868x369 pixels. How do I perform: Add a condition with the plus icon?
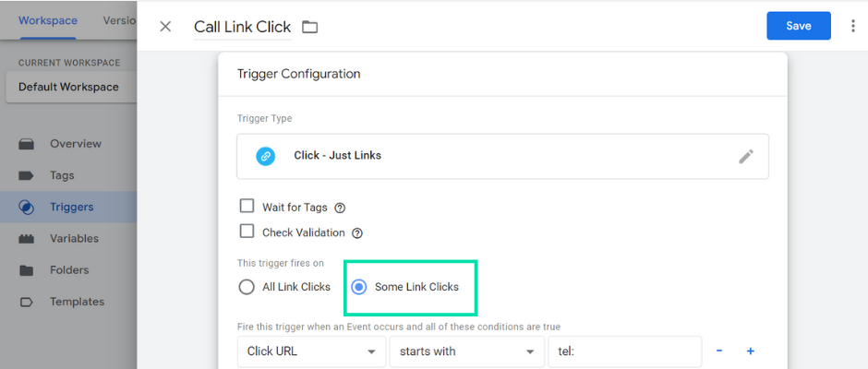tap(751, 351)
